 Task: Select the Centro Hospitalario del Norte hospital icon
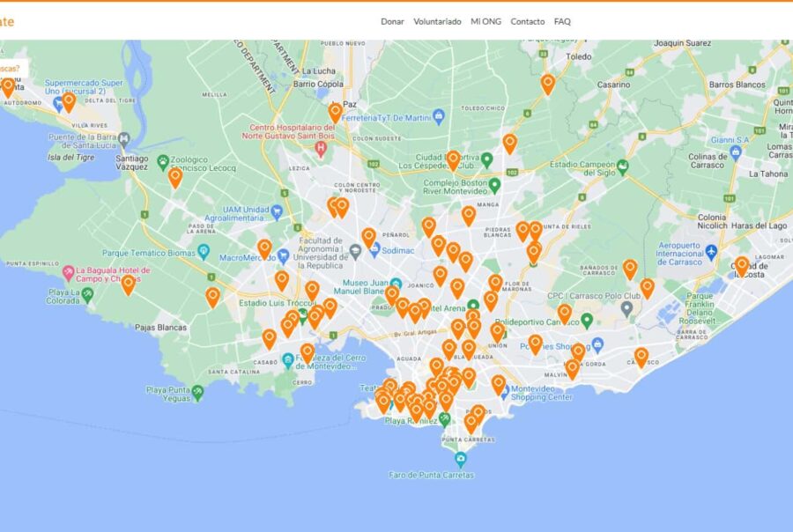pyautogui.click(x=321, y=148)
